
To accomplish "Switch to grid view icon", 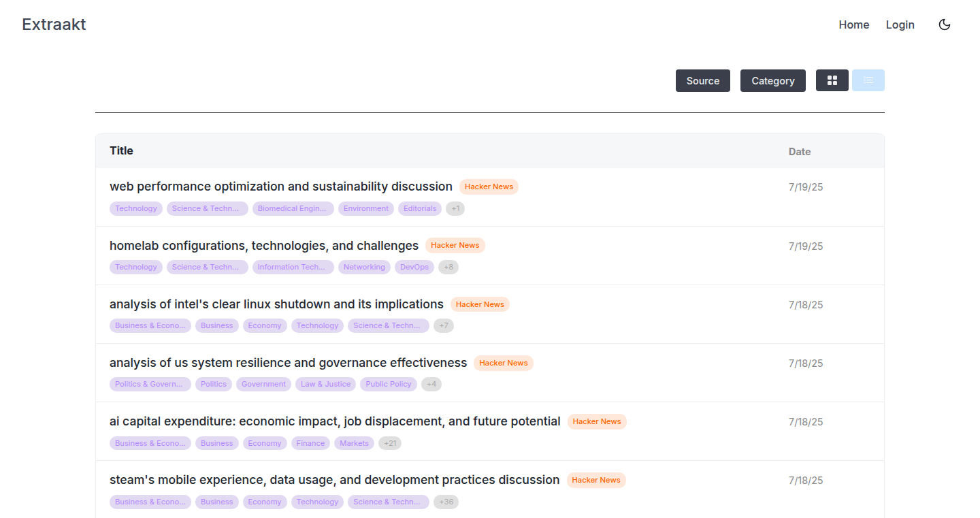I will [x=832, y=80].
